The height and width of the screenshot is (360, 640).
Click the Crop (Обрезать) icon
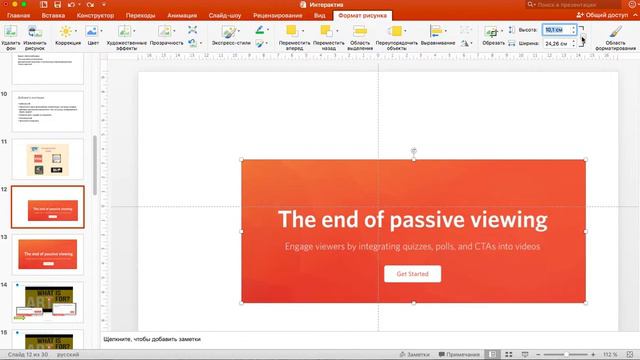pyautogui.click(x=491, y=31)
